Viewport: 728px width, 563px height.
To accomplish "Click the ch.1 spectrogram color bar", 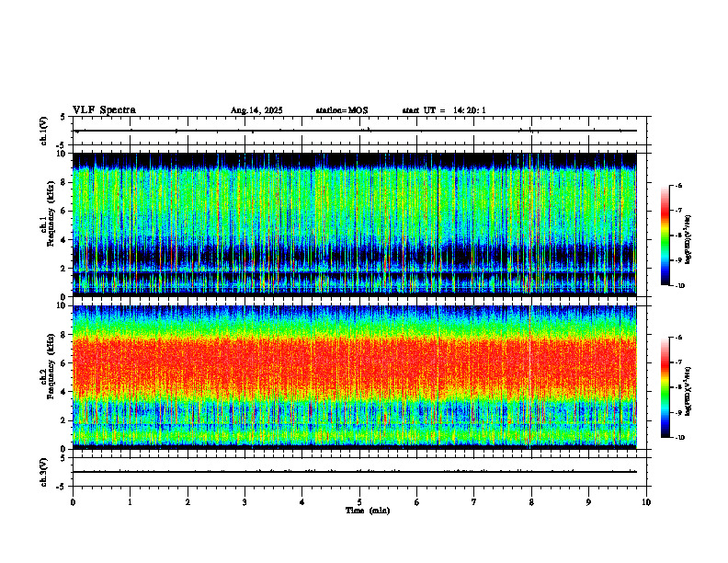I will click(665, 236).
